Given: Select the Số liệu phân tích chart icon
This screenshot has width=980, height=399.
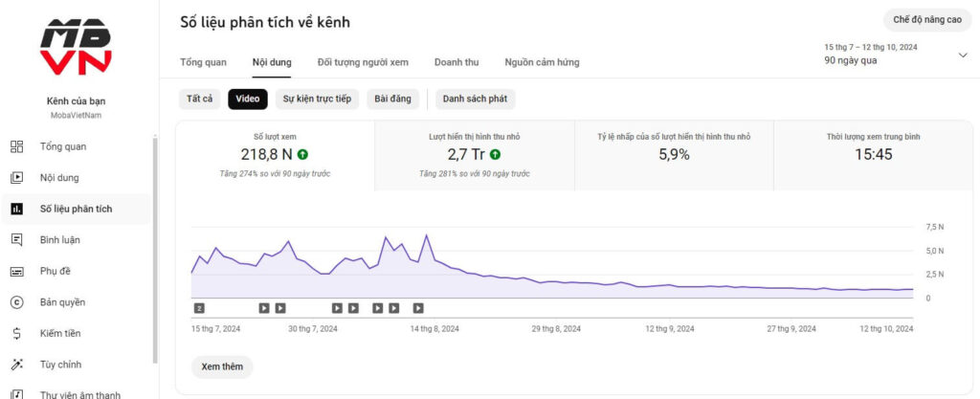Looking at the screenshot, I should coord(16,209).
